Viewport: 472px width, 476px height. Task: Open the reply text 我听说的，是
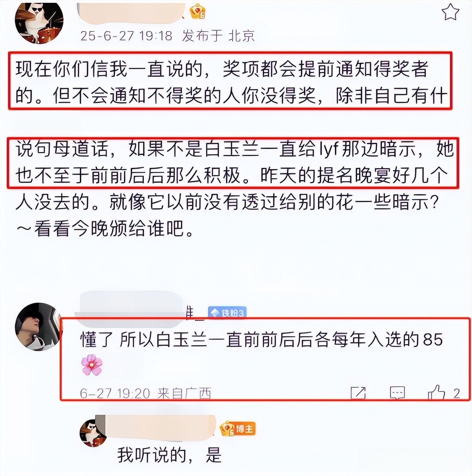tap(169, 455)
